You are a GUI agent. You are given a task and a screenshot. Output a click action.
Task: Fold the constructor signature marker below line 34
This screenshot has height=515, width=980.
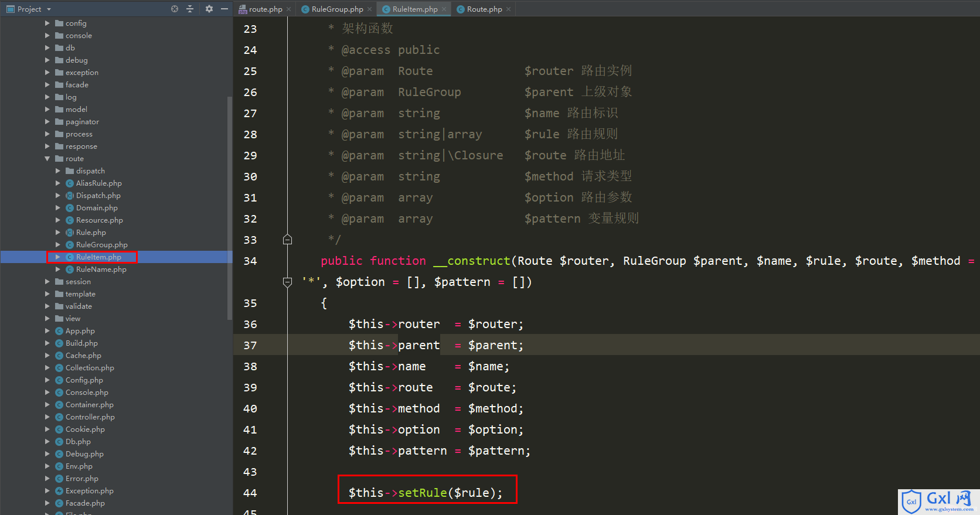(x=287, y=282)
